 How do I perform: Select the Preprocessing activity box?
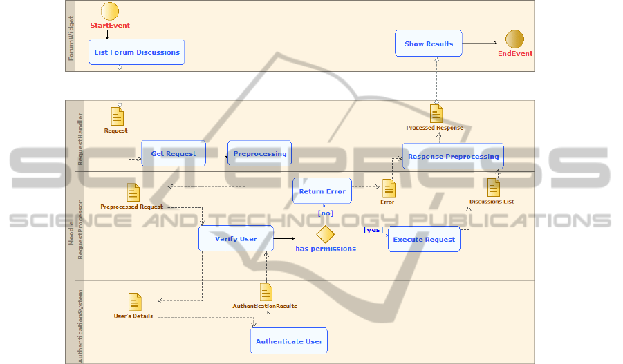coord(260,153)
